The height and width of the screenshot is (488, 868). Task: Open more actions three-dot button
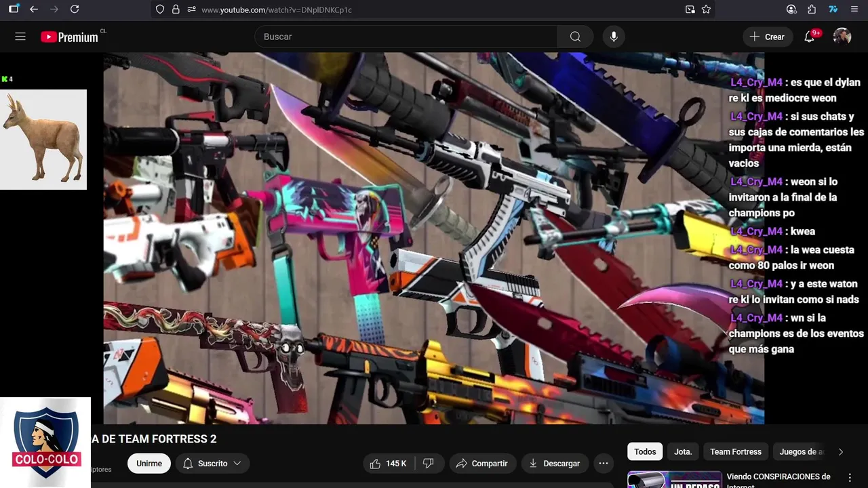604,464
